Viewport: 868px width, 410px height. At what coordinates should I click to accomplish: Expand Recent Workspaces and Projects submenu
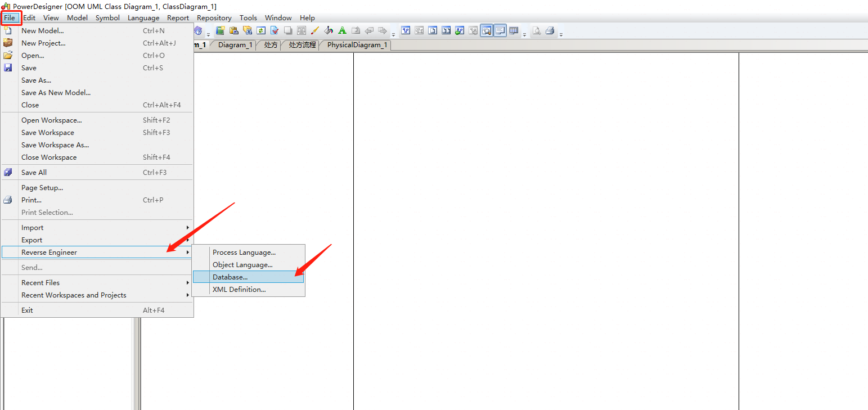click(97, 295)
